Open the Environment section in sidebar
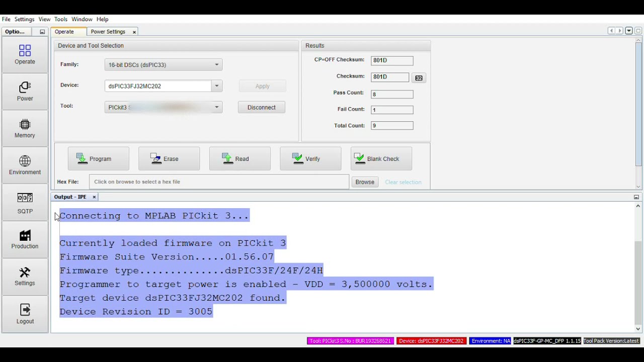 tap(25, 165)
